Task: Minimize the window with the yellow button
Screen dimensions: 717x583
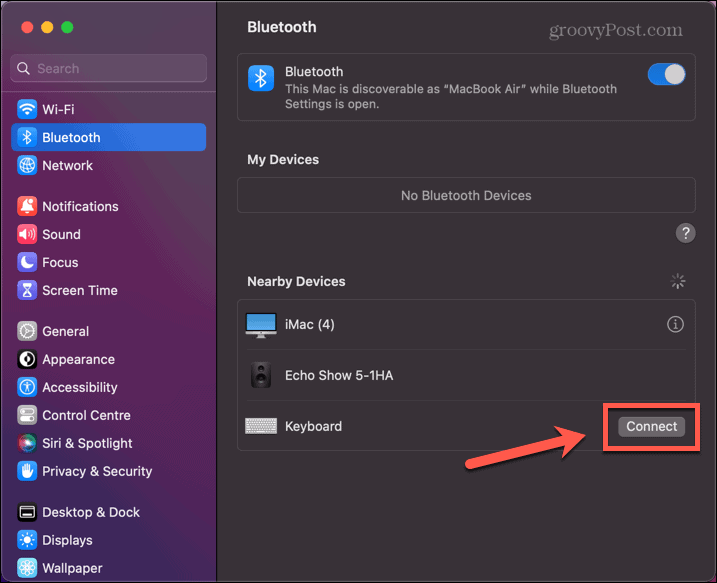Action: 47,27
